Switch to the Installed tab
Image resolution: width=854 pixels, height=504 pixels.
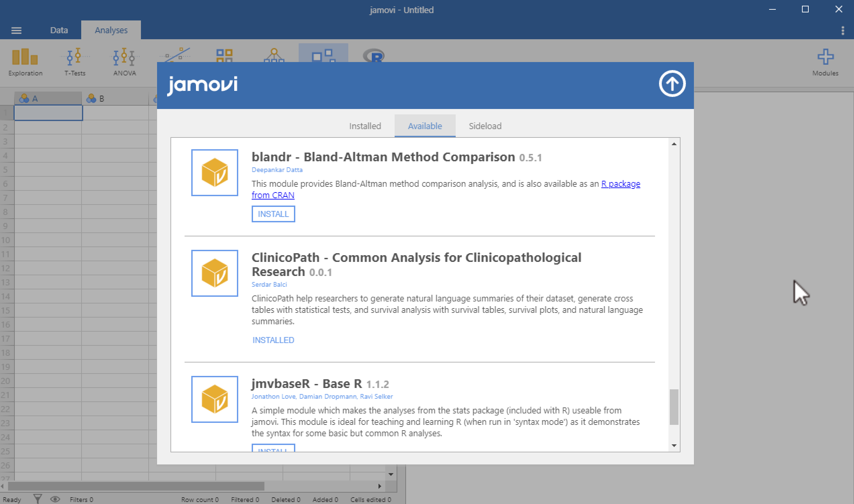click(365, 126)
